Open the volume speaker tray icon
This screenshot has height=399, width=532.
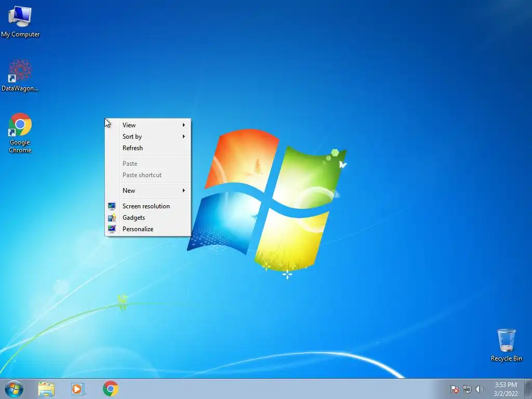pyautogui.click(x=479, y=390)
